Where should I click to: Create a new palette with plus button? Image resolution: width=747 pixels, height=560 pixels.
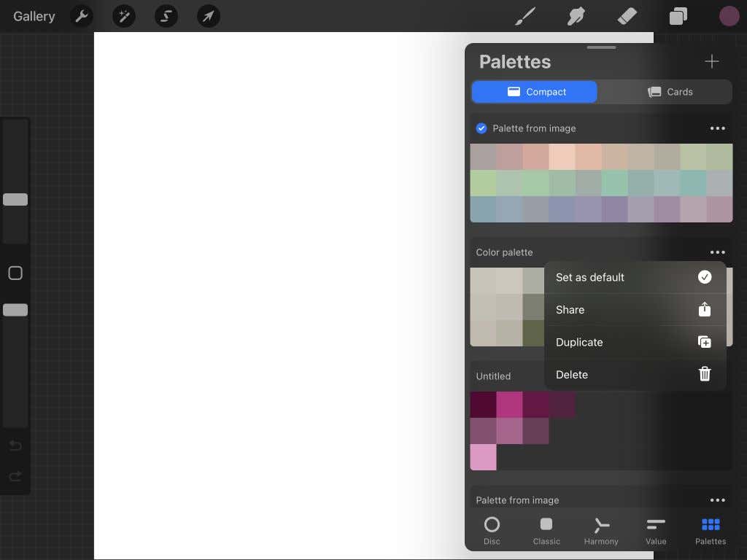(711, 61)
